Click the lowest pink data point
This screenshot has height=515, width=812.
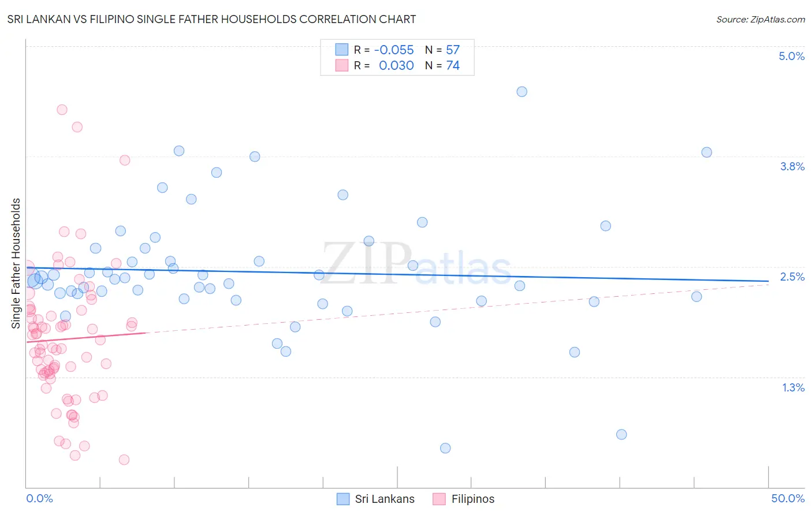[x=124, y=460]
